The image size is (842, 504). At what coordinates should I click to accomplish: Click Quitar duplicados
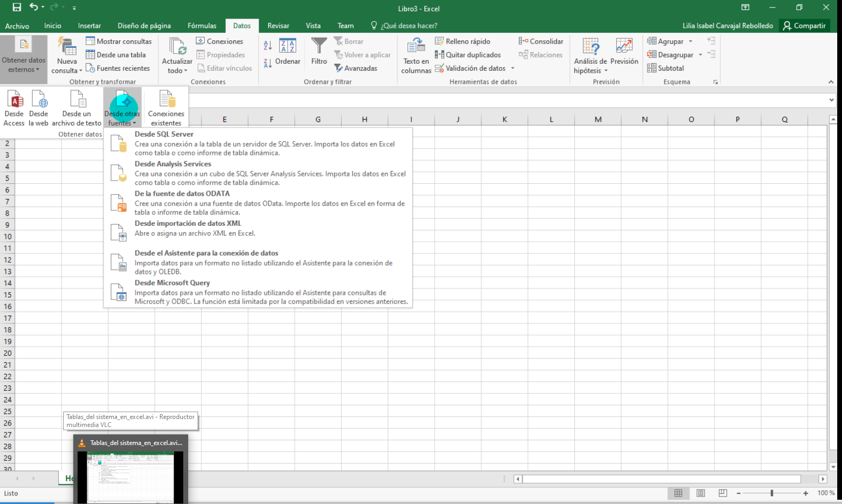point(468,55)
